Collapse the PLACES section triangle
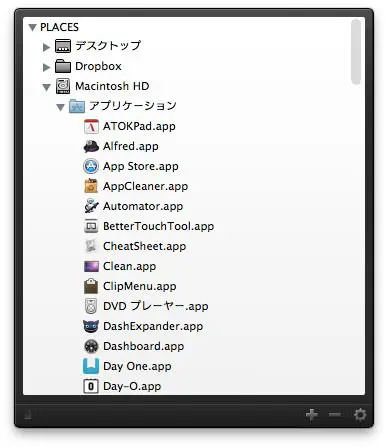Image resolution: width=388 pixels, height=448 pixels. point(32,27)
